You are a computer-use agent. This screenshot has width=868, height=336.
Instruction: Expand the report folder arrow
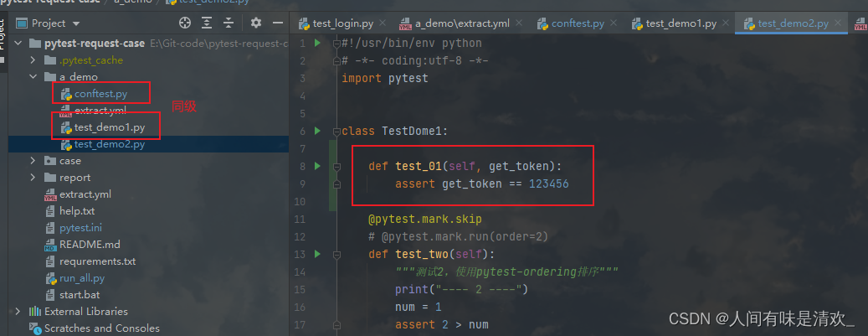[33, 178]
